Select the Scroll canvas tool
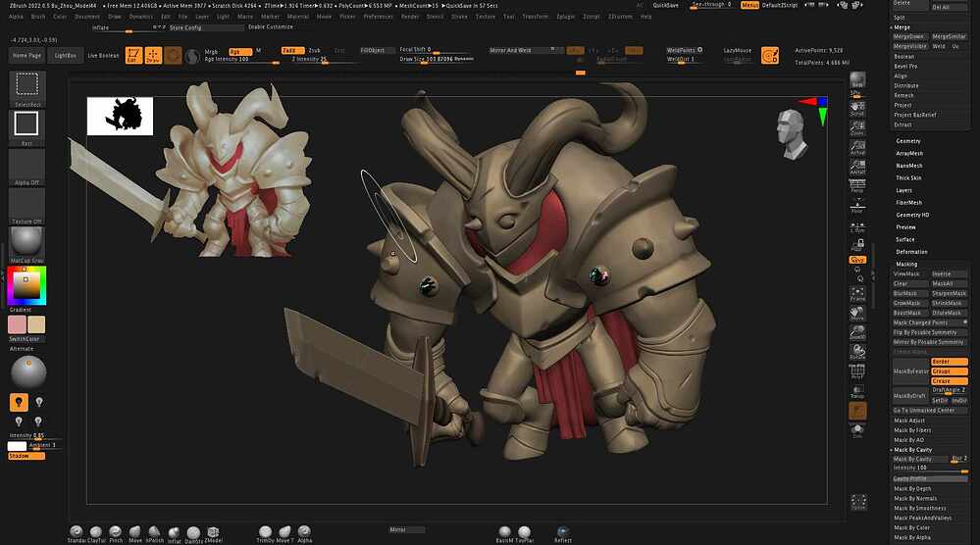This screenshot has width=980, height=545. tap(857, 109)
